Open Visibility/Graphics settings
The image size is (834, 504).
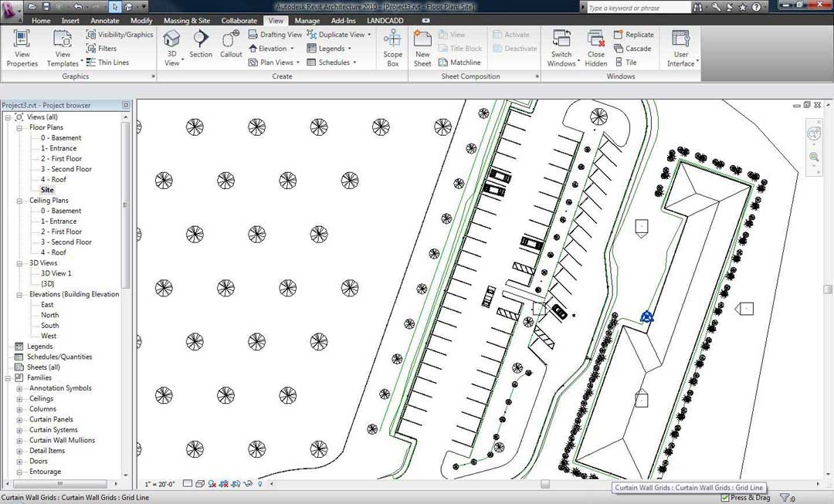(x=120, y=35)
